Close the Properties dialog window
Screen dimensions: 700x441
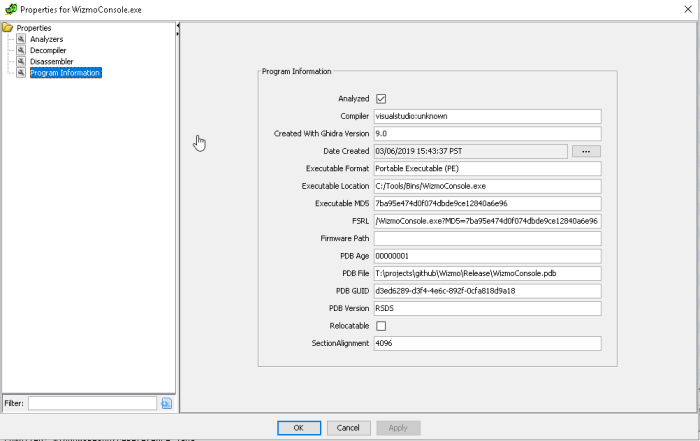688,9
